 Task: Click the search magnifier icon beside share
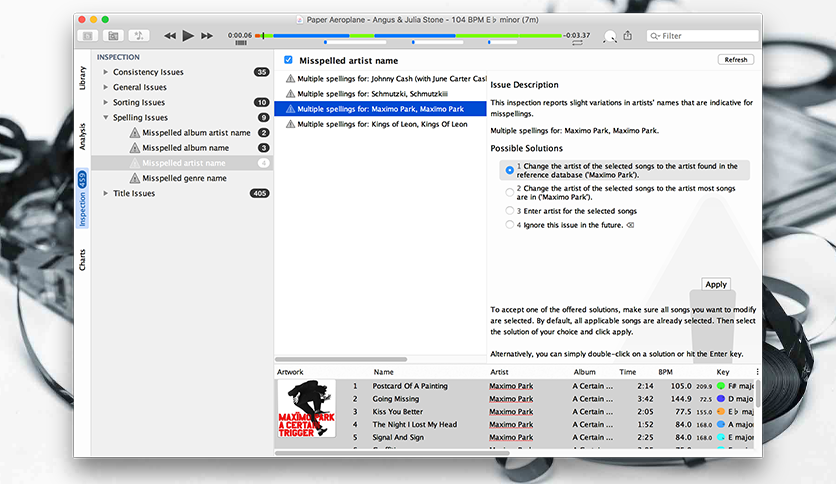coord(610,36)
